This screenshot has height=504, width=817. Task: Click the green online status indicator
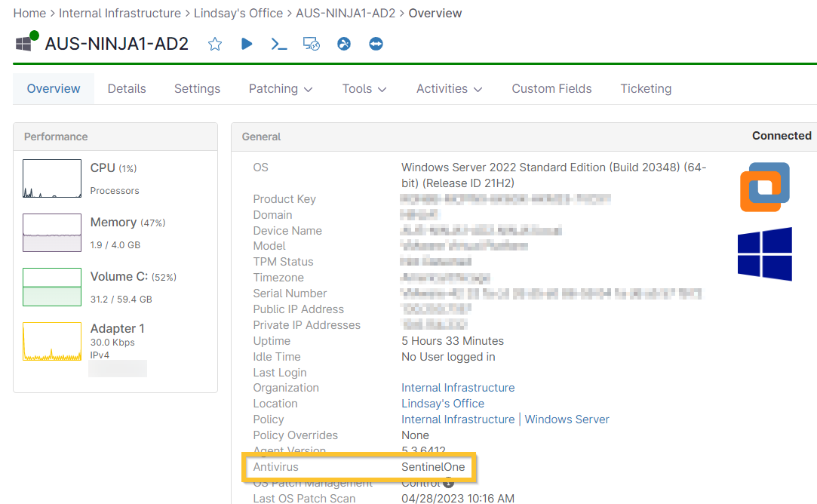click(x=33, y=34)
